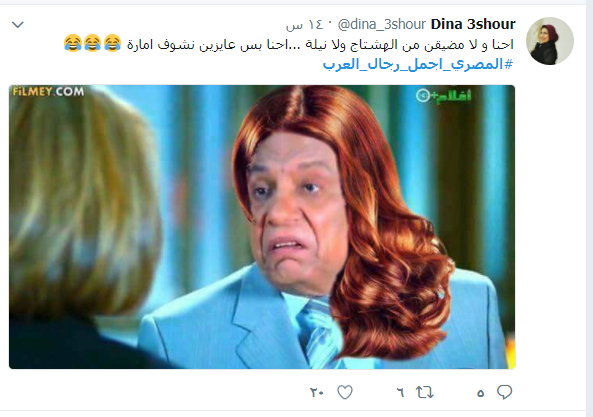Click the reply count ٥
593x417 pixels.
tap(480, 394)
